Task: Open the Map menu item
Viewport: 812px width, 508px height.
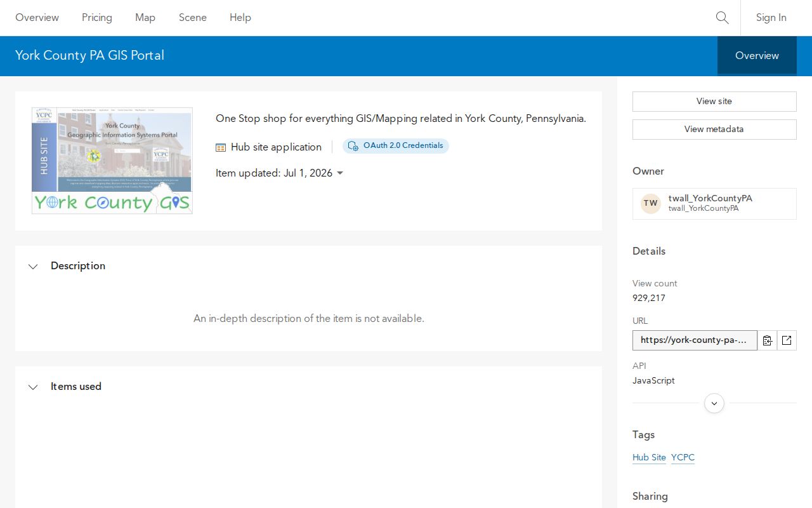Action: coord(145,18)
